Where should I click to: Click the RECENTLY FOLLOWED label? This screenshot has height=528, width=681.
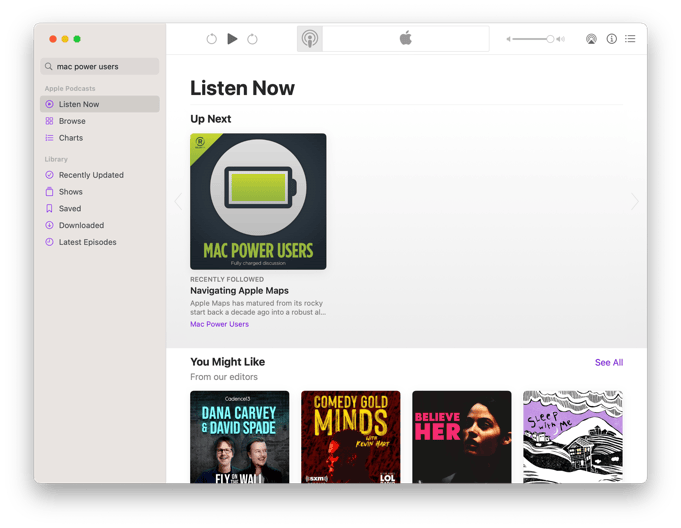[227, 279]
